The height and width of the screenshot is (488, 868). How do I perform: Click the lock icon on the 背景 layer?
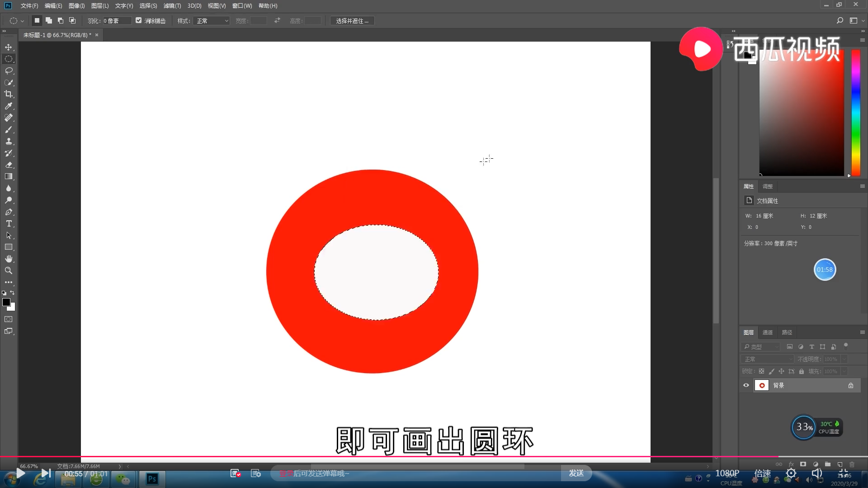[x=850, y=385]
